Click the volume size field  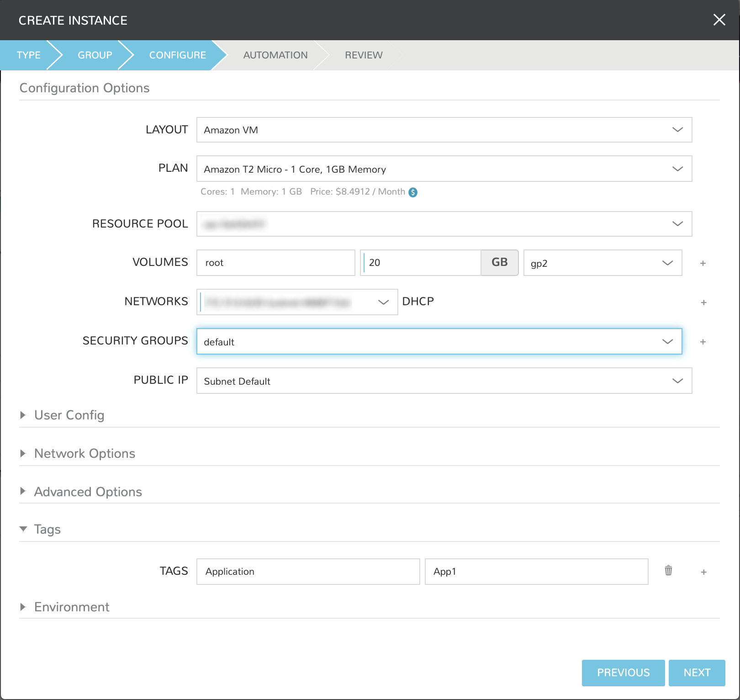click(x=421, y=263)
